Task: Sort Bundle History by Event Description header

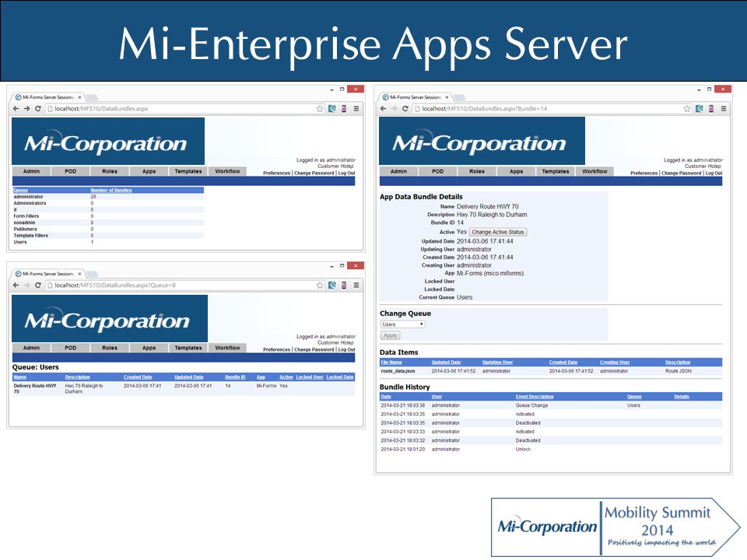Action: [x=535, y=397]
